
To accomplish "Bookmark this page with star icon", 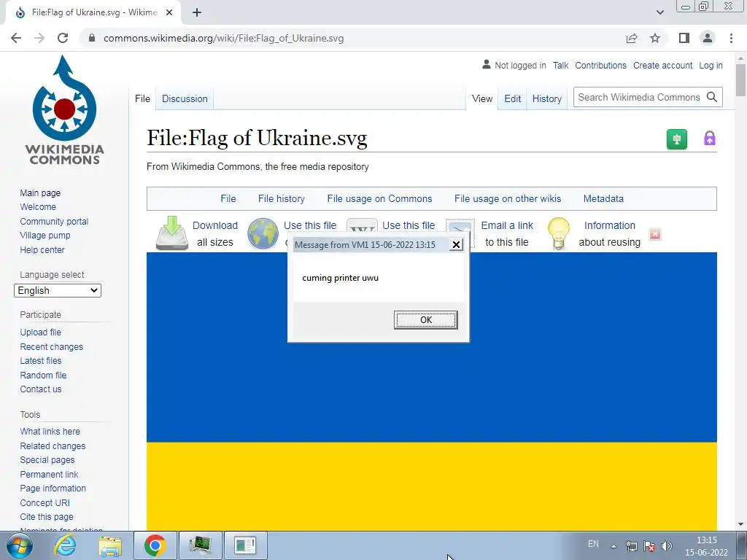I will point(655,38).
